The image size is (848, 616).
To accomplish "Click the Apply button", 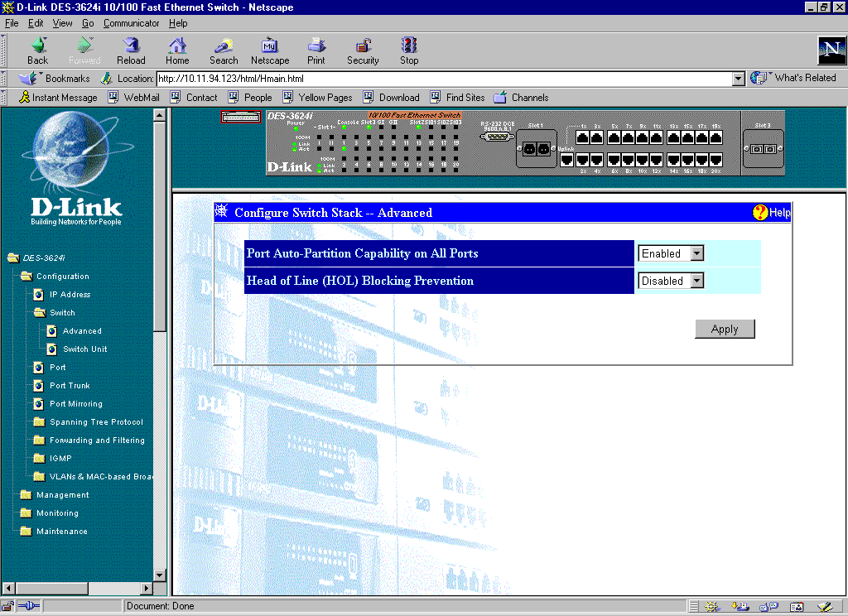I will coord(725,330).
